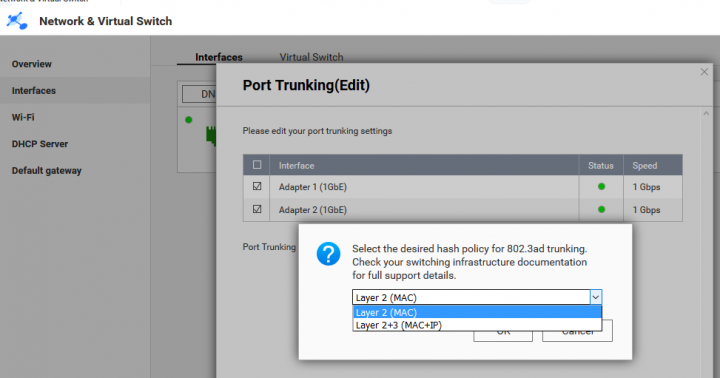
Task: Switch to the Virtual Switch tab
Action: click(x=311, y=57)
